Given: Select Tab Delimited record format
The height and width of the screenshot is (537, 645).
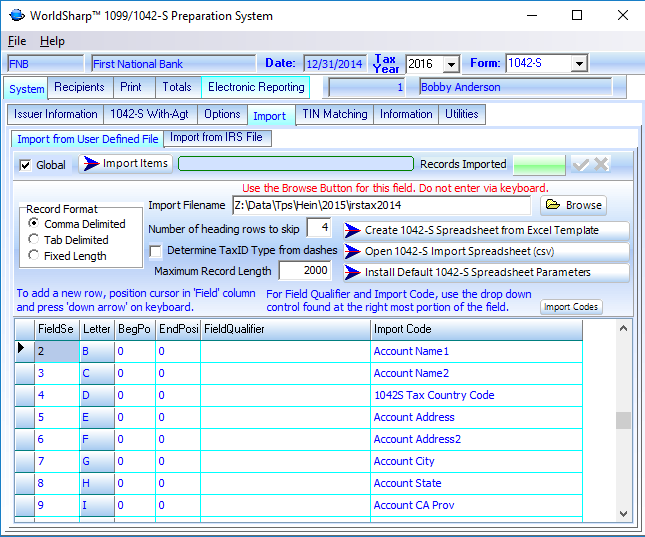Looking at the screenshot, I should point(34,240).
